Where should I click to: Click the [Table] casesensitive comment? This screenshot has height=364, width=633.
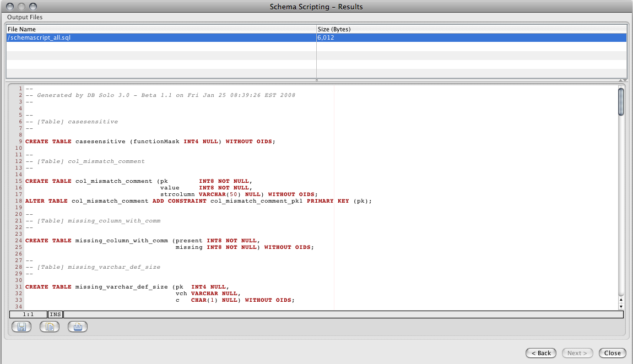[x=72, y=122]
